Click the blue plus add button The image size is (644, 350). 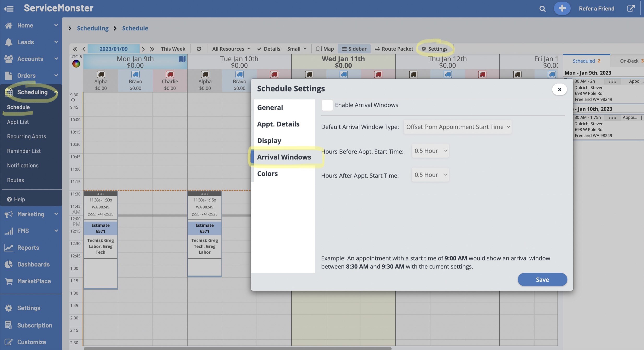(562, 8)
